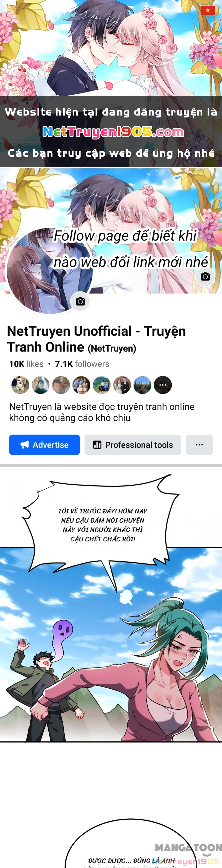Open the family photo follower avatar

[81, 385]
